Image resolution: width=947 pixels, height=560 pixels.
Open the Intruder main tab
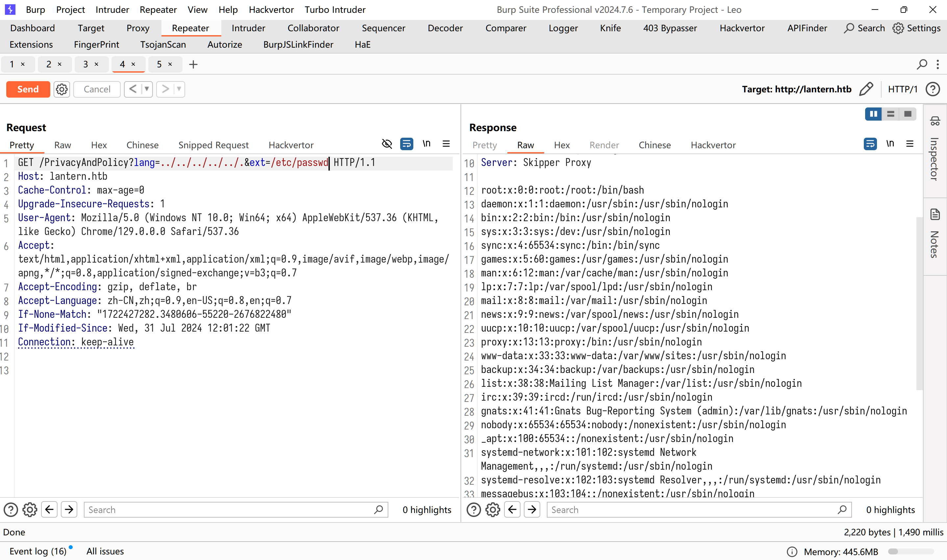pos(248,28)
